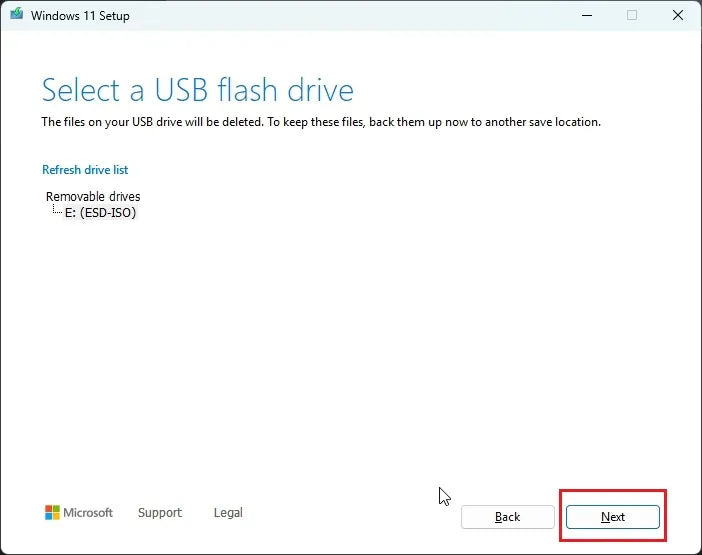Click the tree connector beside E: drive
This screenshot has height=555, width=702.
coord(57,212)
